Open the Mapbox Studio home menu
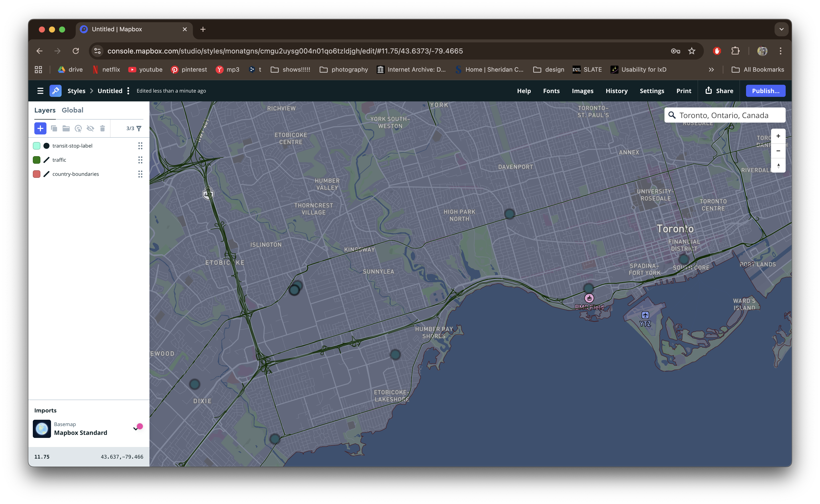Screen dimensions: 820x504 40,90
